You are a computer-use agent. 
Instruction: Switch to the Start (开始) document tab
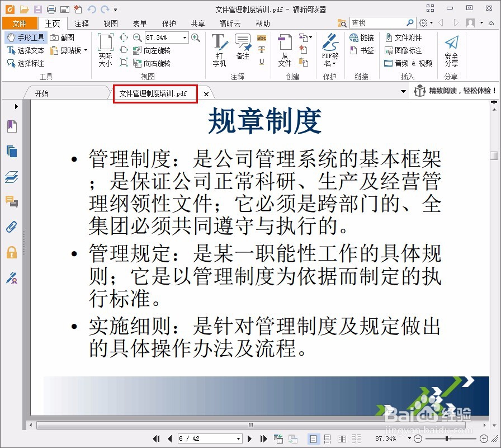click(x=41, y=93)
